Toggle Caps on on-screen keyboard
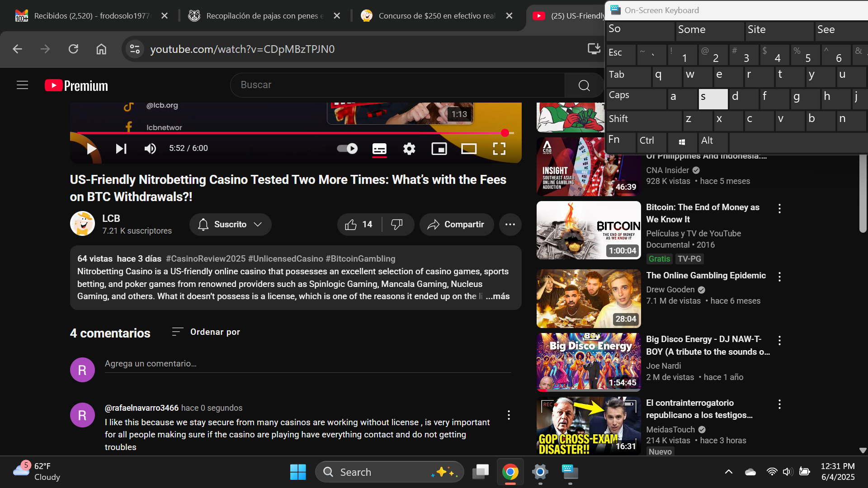Screen dimensions: 868x488 [x=636, y=99]
